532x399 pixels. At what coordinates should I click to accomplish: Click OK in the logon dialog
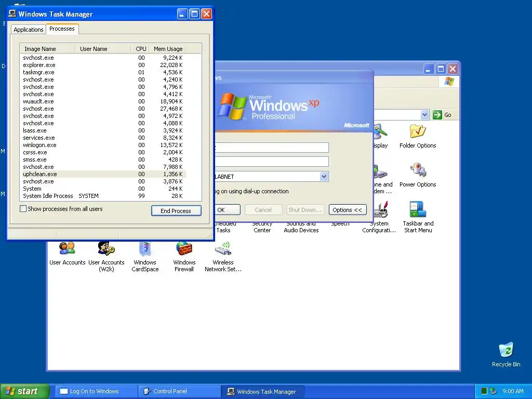pyautogui.click(x=227, y=210)
